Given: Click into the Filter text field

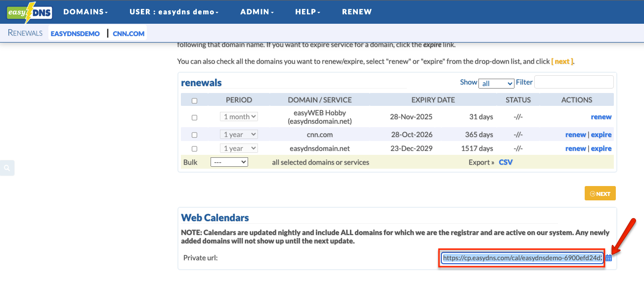Looking at the screenshot, I should point(574,82).
